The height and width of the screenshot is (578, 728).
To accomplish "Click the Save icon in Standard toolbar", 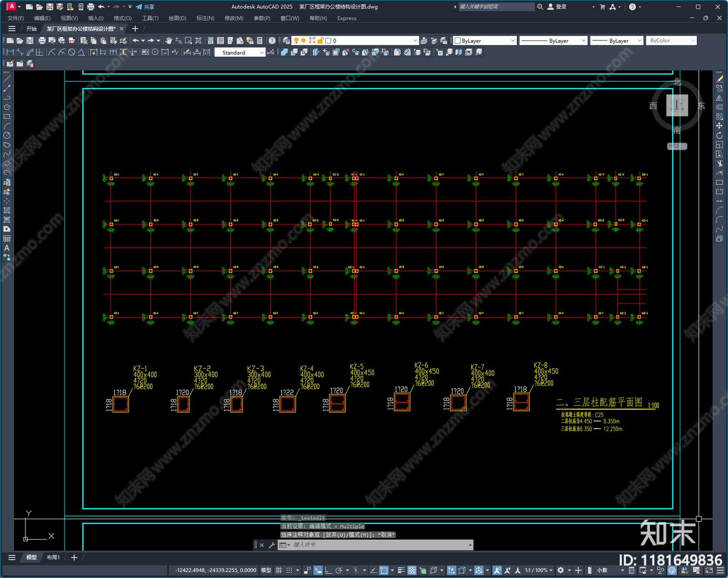I will [x=30, y=41].
